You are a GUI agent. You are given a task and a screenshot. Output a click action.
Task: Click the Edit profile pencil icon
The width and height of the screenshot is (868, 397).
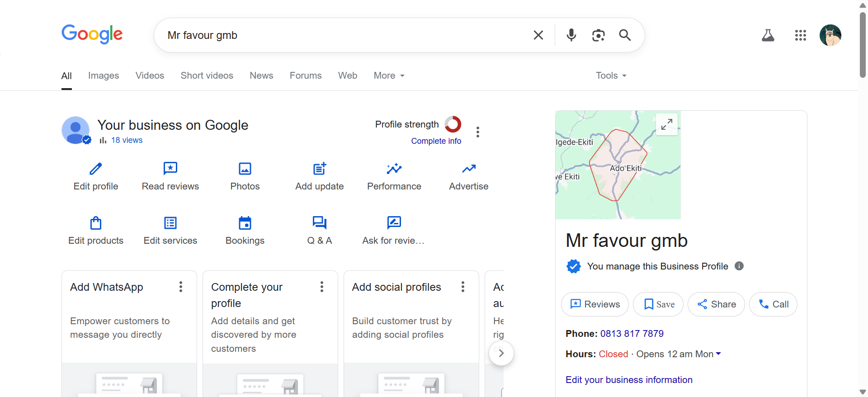coord(96,169)
